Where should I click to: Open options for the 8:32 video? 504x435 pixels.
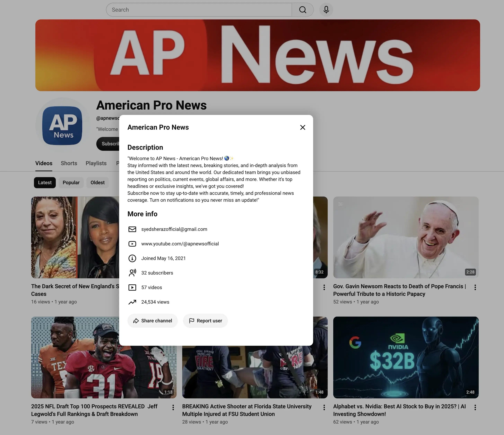click(x=324, y=287)
